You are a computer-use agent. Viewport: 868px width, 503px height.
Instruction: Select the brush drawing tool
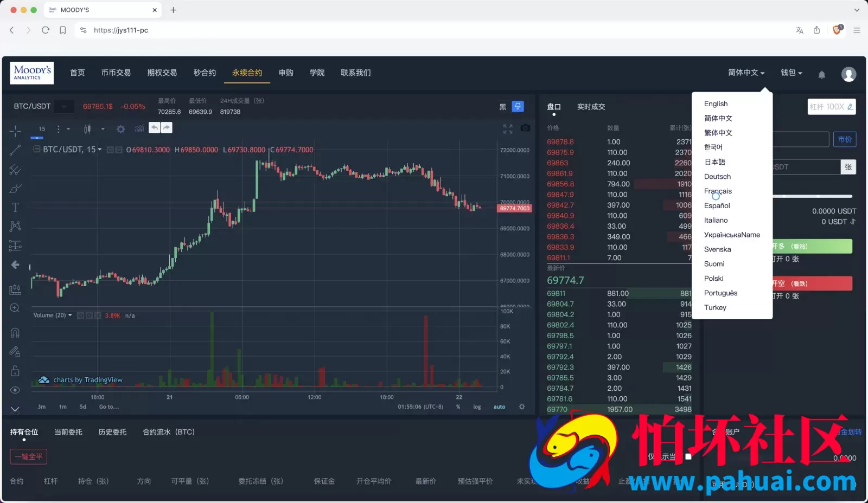[15, 189]
